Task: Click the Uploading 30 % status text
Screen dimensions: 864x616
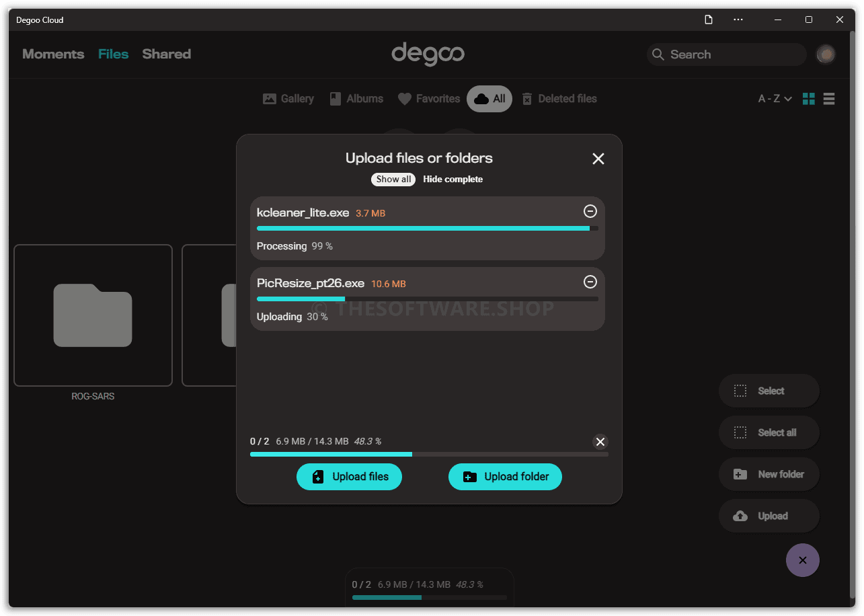Action: pos(292,317)
